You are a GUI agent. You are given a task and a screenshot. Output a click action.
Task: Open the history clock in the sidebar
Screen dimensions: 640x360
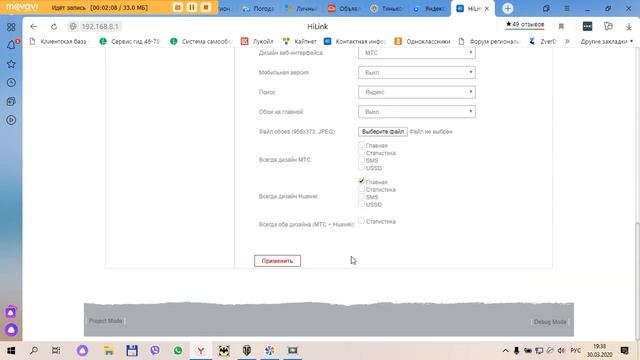point(11,82)
